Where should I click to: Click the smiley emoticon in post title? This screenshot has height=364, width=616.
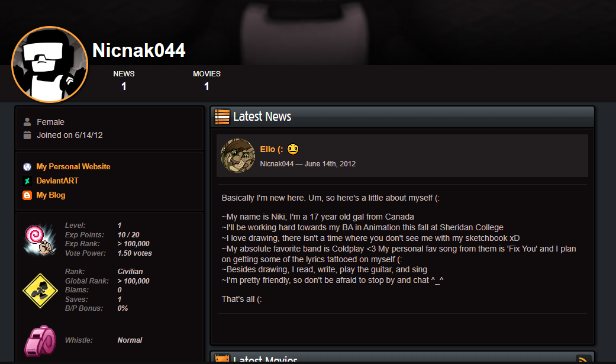pyautogui.click(x=293, y=149)
